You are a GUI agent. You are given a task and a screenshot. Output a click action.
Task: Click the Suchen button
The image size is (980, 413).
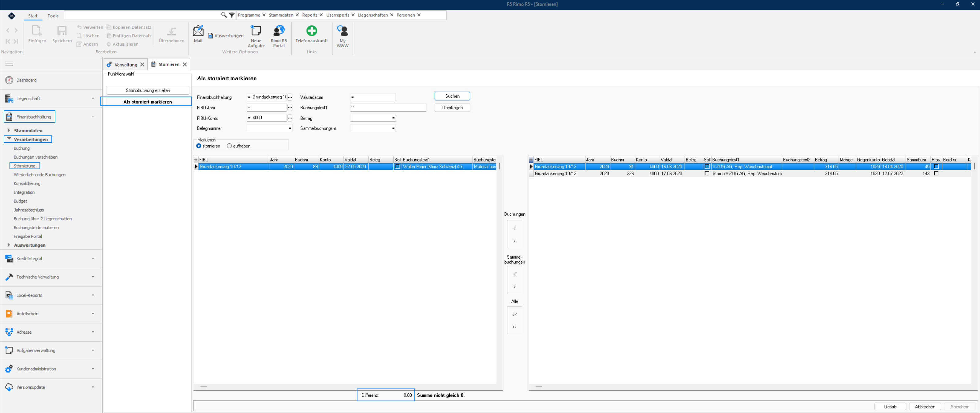[452, 96]
